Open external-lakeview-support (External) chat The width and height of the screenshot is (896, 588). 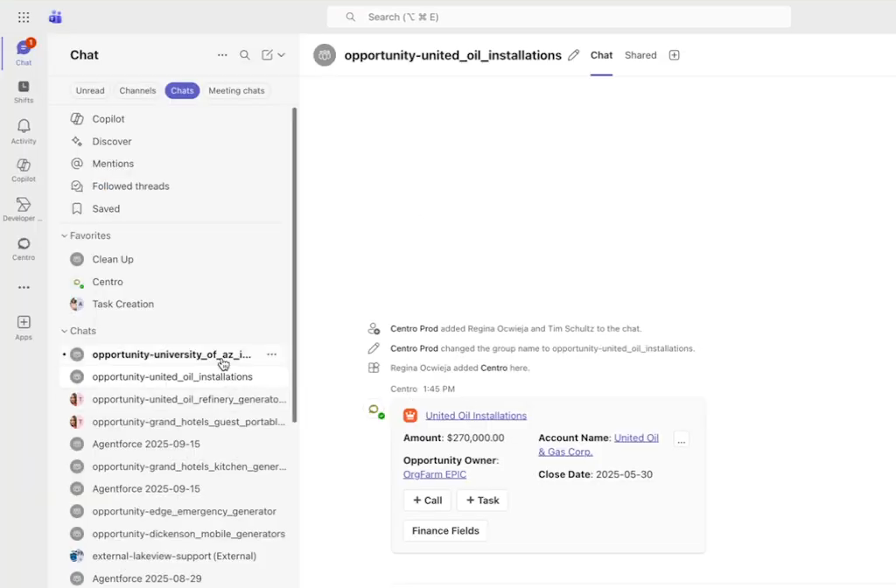[x=174, y=556]
